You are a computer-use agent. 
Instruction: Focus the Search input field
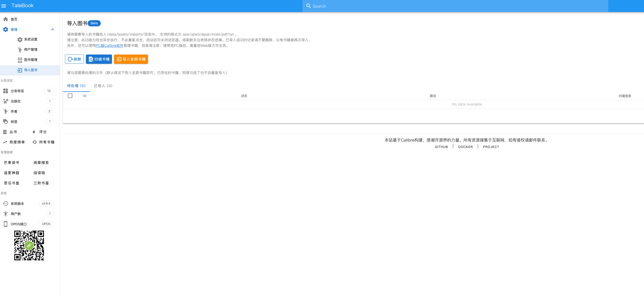[455, 6]
